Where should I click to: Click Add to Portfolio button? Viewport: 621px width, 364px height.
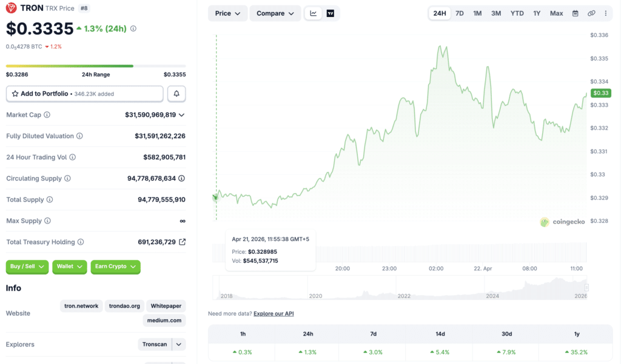point(84,94)
